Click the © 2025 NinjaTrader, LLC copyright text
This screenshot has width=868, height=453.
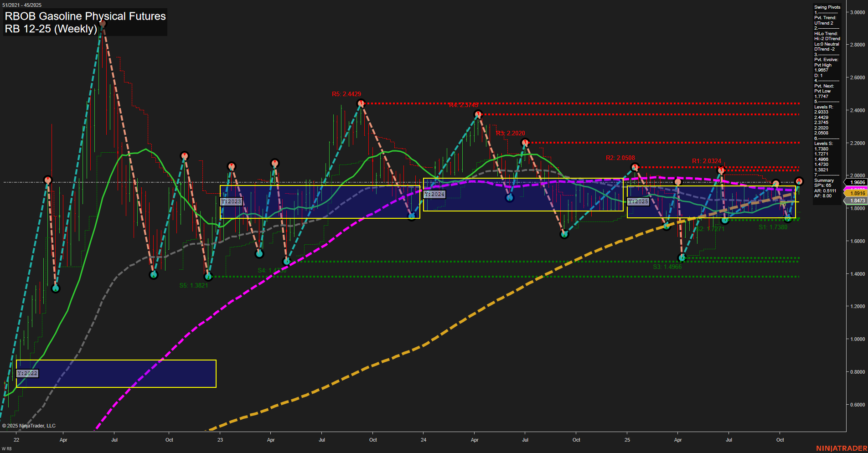[29, 425]
